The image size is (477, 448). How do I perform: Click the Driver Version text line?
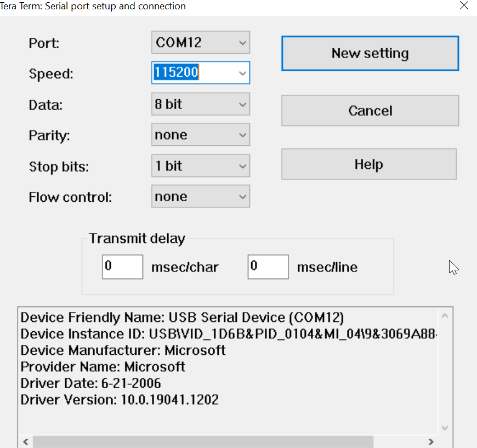pos(120,400)
